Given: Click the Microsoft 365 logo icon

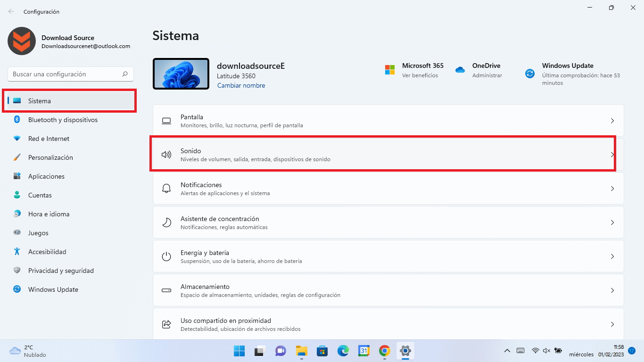Looking at the screenshot, I should click(x=390, y=70).
